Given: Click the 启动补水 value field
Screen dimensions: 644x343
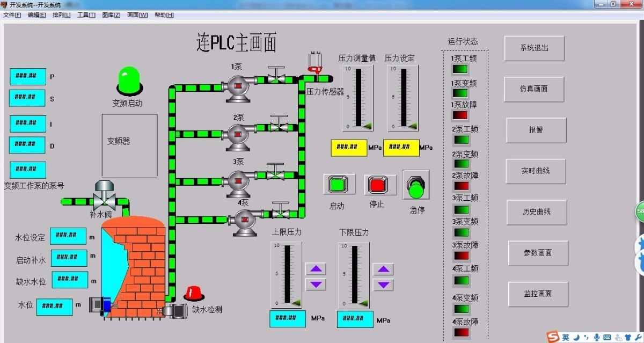Looking at the screenshot, I should [69, 258].
